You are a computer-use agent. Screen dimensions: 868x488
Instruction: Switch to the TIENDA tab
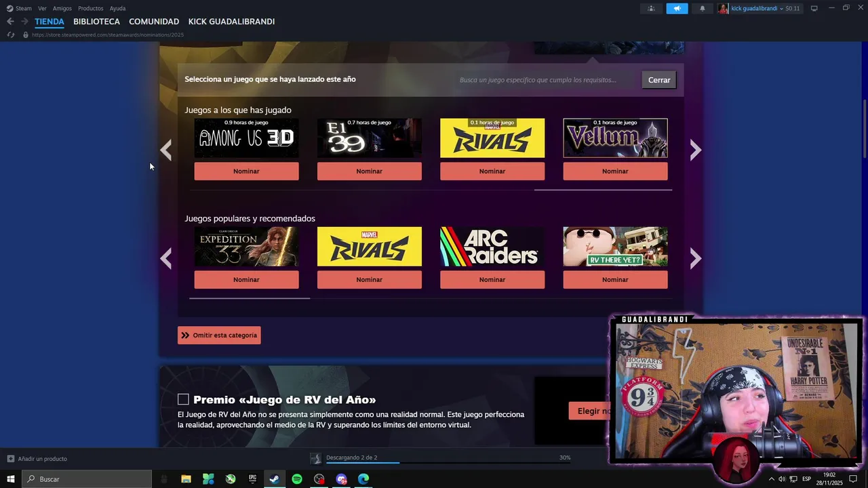click(50, 22)
